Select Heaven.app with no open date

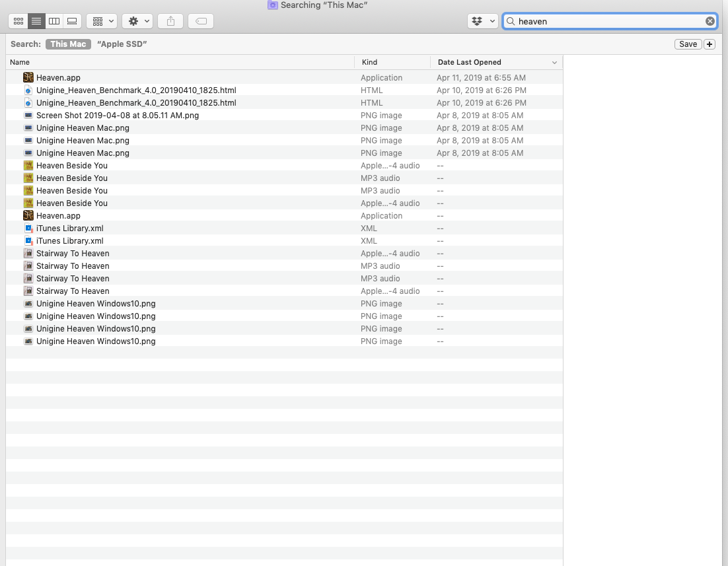(284, 215)
